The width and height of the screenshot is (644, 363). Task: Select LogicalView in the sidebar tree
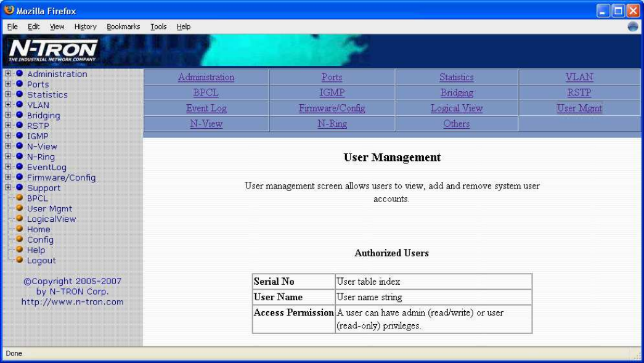tap(51, 219)
